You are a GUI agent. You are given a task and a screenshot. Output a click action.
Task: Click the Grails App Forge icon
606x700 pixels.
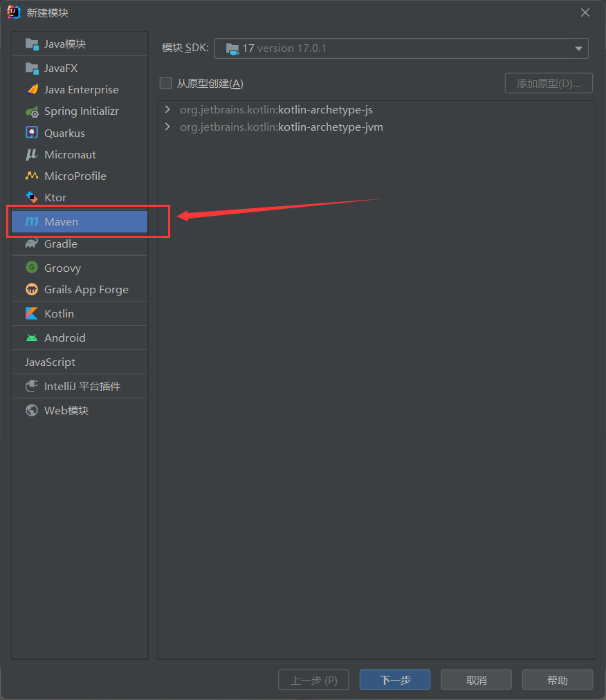tap(32, 289)
